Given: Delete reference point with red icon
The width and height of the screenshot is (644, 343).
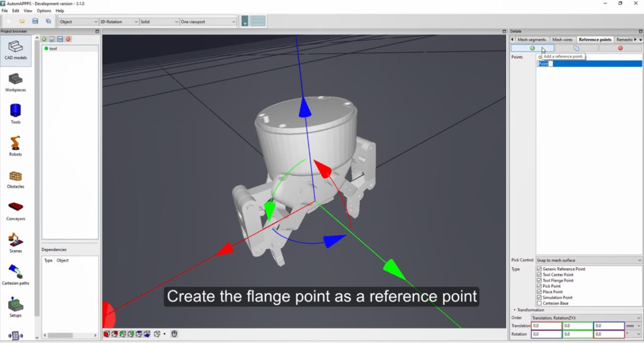Looking at the screenshot, I should [620, 48].
